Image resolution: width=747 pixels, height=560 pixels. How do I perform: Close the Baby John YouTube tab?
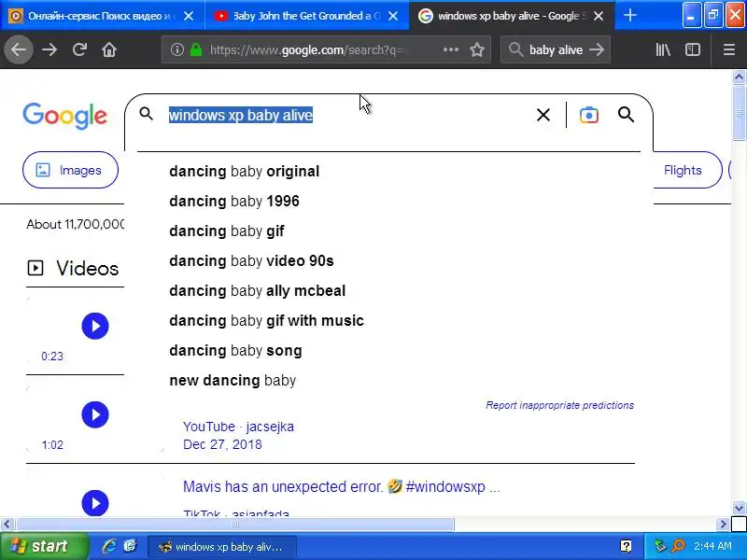(x=393, y=16)
